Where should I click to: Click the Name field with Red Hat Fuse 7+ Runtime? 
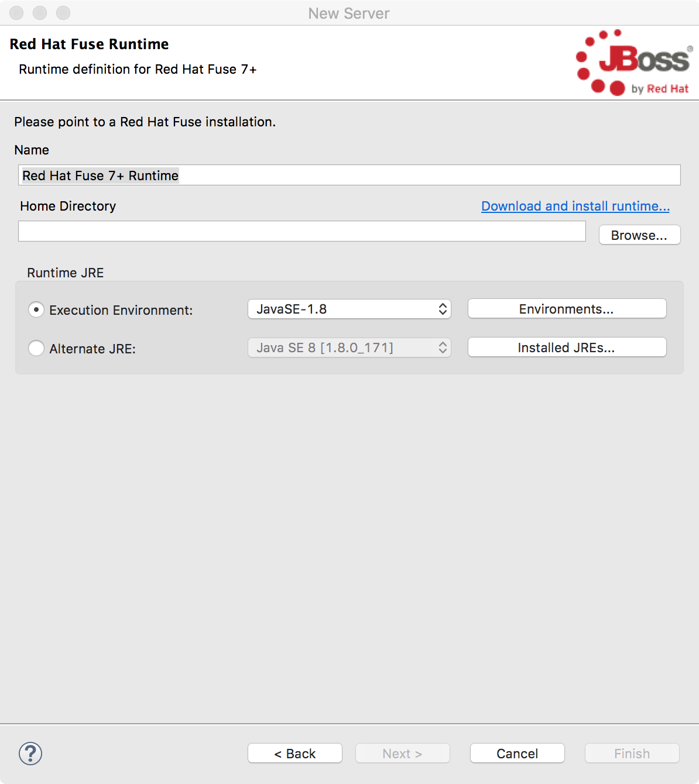349,176
